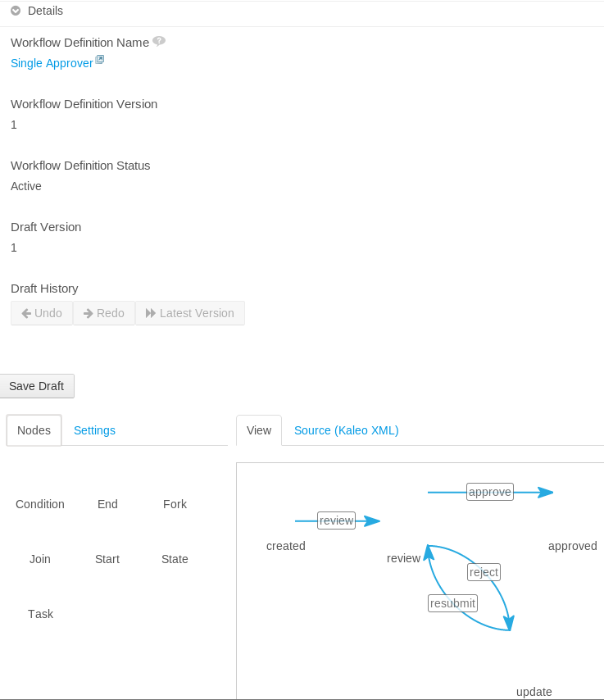
Task: Select the Start node type
Action: point(107,559)
